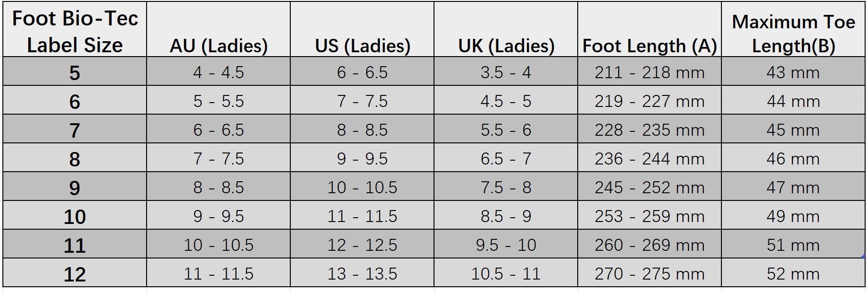This screenshot has width=868, height=293.
Task: Click AU size 4 - 4.5 cell
Action: [x=218, y=71]
